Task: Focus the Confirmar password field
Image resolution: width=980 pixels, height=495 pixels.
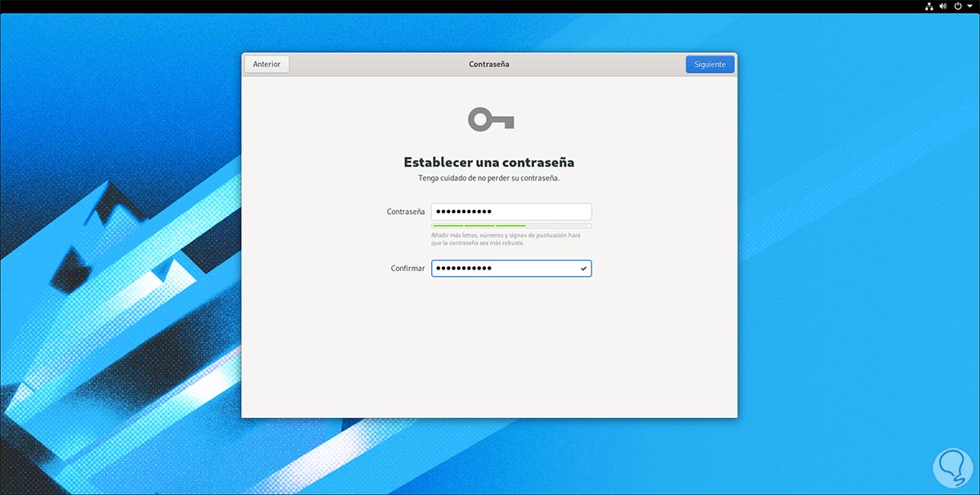Action: pyautogui.click(x=511, y=268)
